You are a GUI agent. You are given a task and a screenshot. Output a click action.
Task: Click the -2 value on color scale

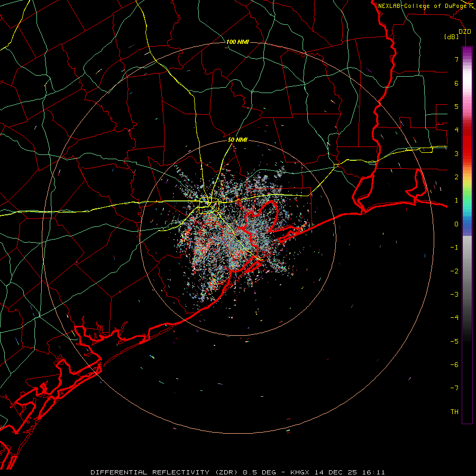pyautogui.click(x=454, y=271)
